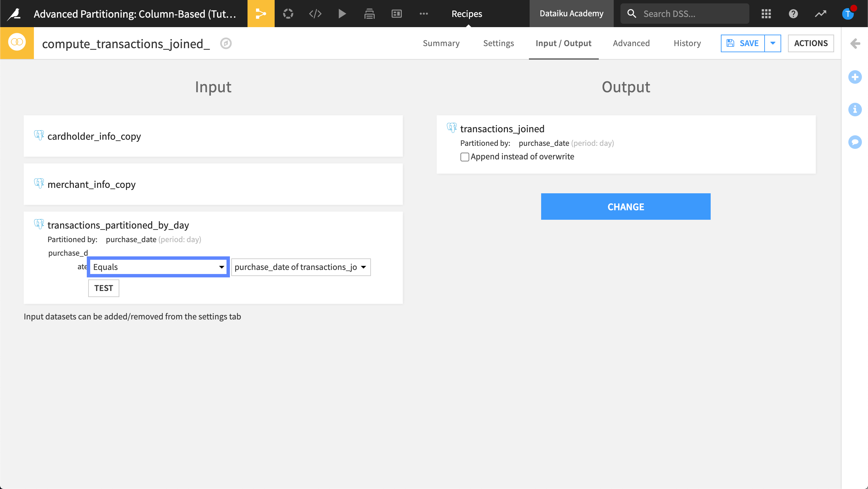Click the back arrow in right panel

(x=855, y=43)
